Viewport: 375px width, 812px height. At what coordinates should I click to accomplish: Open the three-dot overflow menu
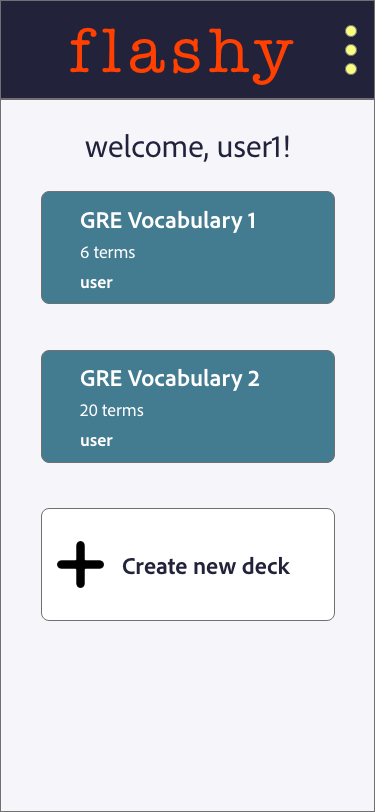click(x=351, y=50)
